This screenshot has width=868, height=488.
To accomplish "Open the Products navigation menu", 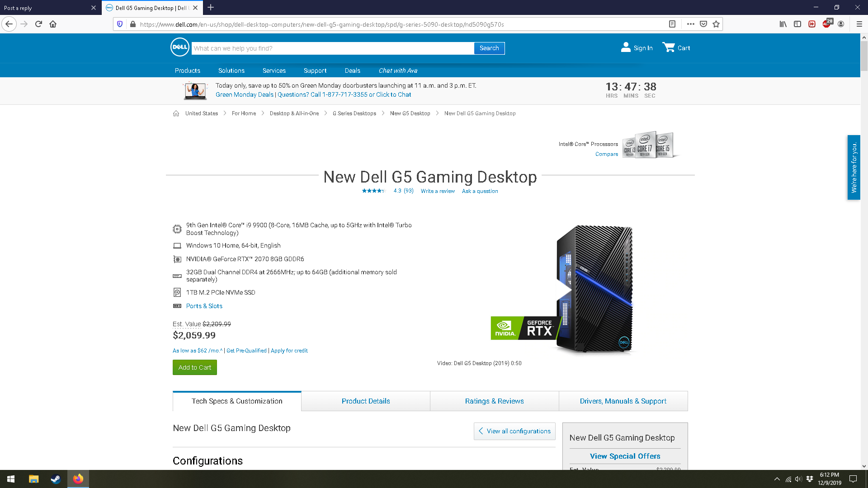I will pyautogui.click(x=187, y=70).
